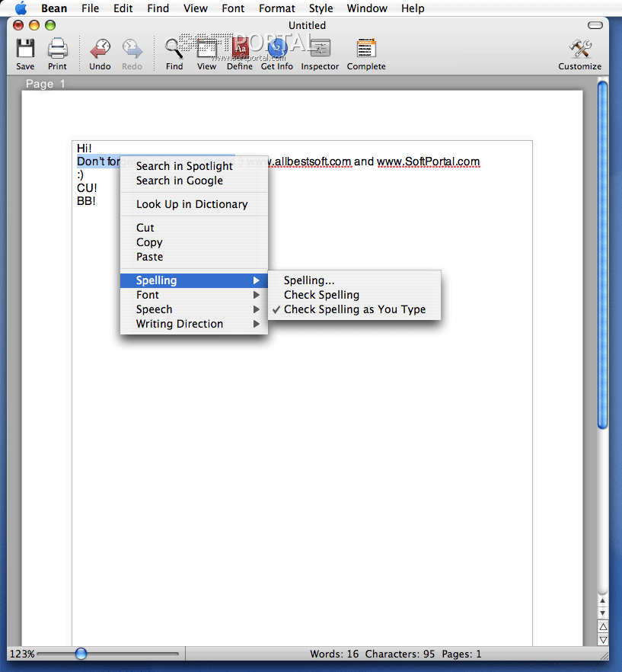Toggle Check Spelling as You Type
The width and height of the screenshot is (622, 672).
(x=354, y=309)
